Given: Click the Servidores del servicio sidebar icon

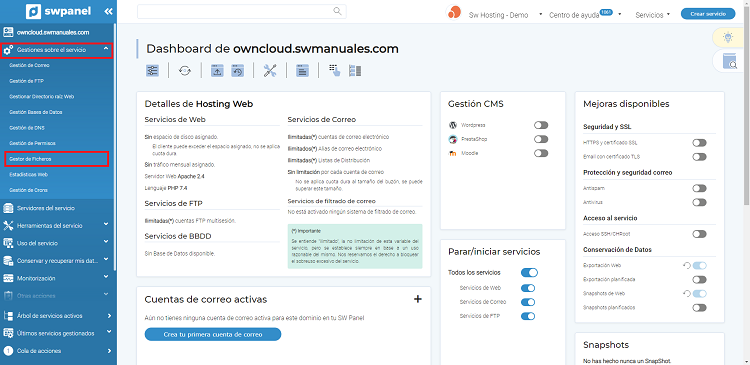Looking at the screenshot, I should (x=8, y=208).
